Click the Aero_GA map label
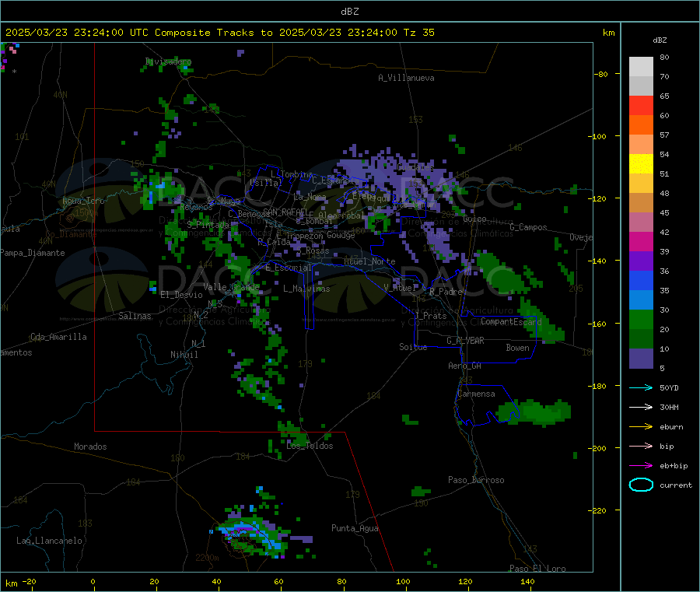The height and width of the screenshot is (592, 700). [x=465, y=366]
